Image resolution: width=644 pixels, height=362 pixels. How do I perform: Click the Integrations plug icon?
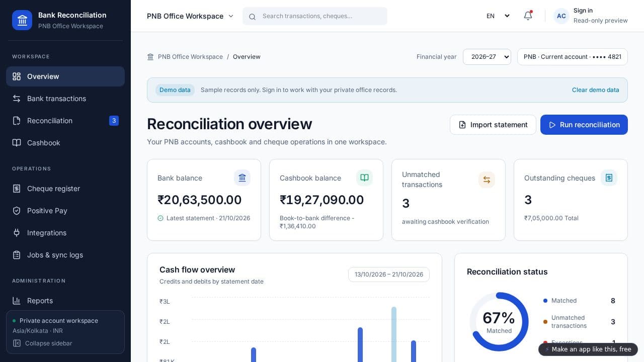click(x=17, y=233)
